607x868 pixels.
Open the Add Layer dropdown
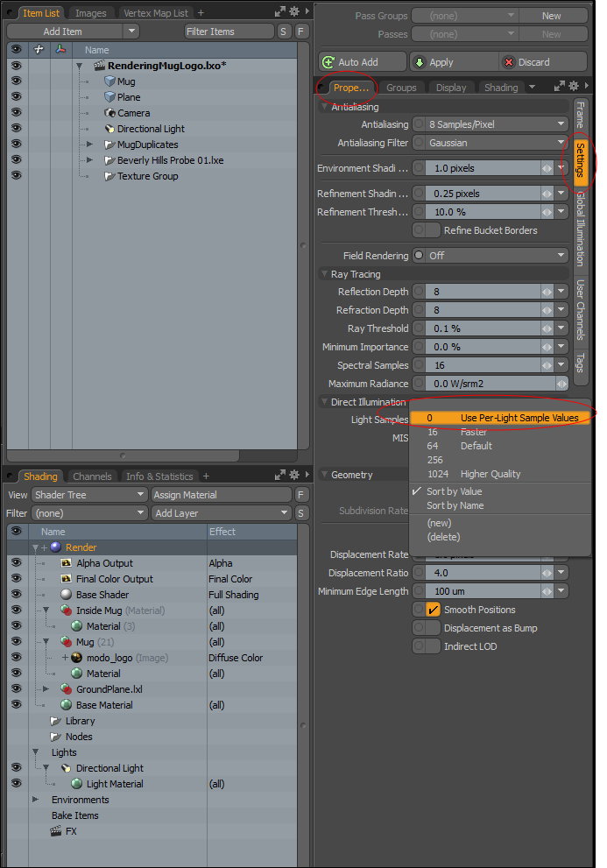pyautogui.click(x=222, y=513)
